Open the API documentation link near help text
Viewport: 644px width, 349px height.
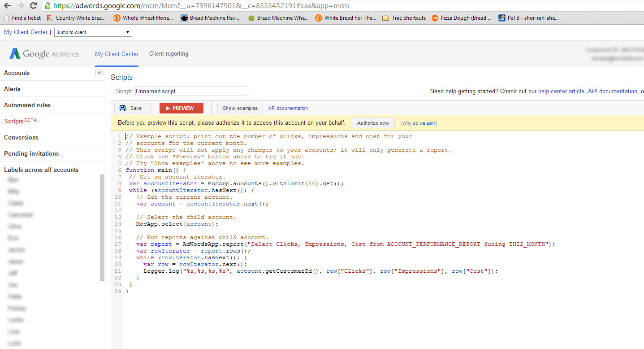pyautogui.click(x=613, y=91)
